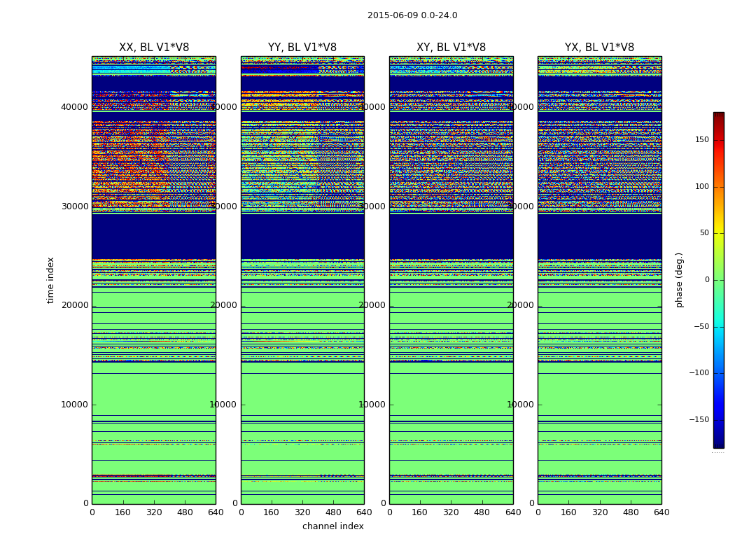Select the "YX, BL V1*V8" subplot title

click(x=599, y=48)
